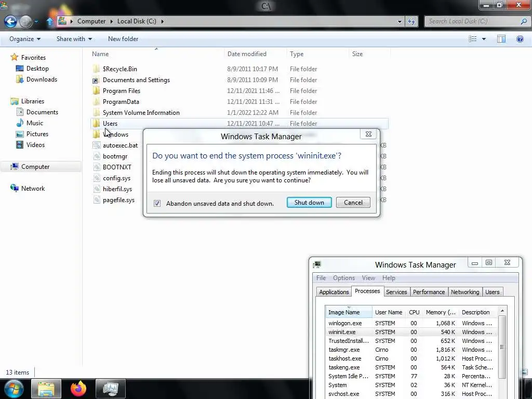Screen dimensions: 532x399
Task: Expand the breadcrumb arrow after Computer
Action: click(x=111, y=21)
